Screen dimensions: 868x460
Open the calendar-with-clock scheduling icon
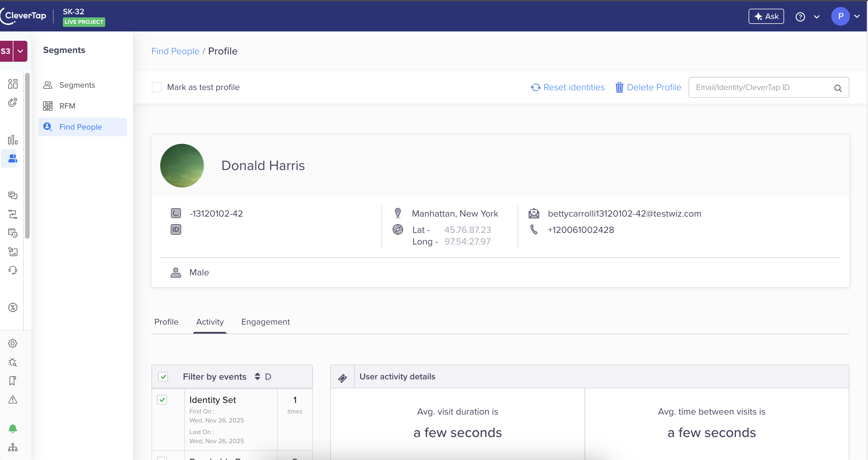click(x=13, y=233)
